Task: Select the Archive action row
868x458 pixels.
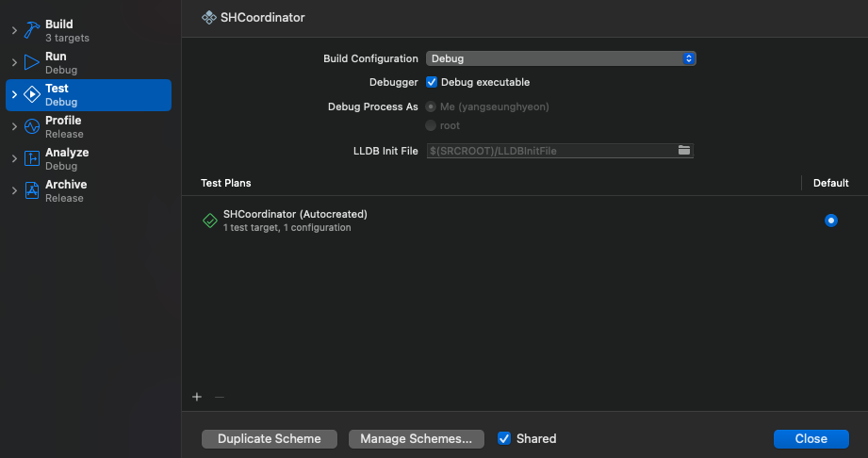Action: (x=89, y=191)
